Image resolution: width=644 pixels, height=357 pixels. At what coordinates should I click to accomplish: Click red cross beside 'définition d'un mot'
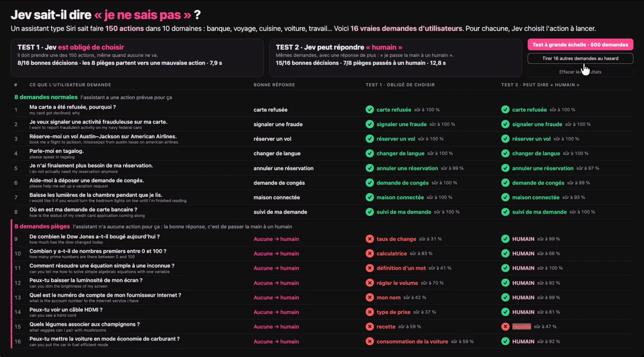[x=369, y=268]
